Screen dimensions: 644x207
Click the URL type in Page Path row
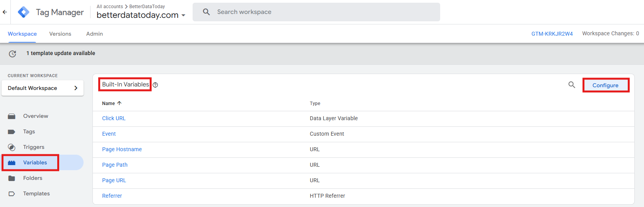(x=315, y=165)
